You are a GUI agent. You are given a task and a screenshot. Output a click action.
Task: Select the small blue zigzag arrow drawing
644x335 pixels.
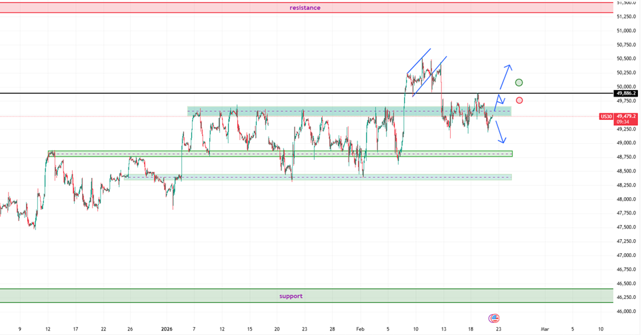point(500,101)
